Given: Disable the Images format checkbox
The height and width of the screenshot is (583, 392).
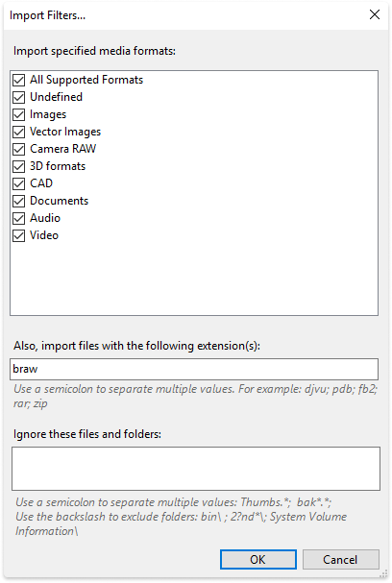Looking at the screenshot, I should click(19, 114).
